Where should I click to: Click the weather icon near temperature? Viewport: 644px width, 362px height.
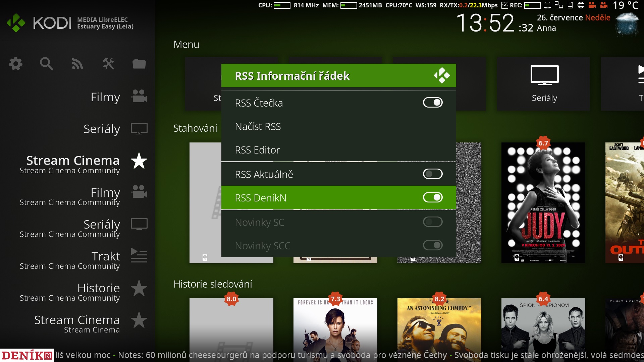tap(627, 24)
